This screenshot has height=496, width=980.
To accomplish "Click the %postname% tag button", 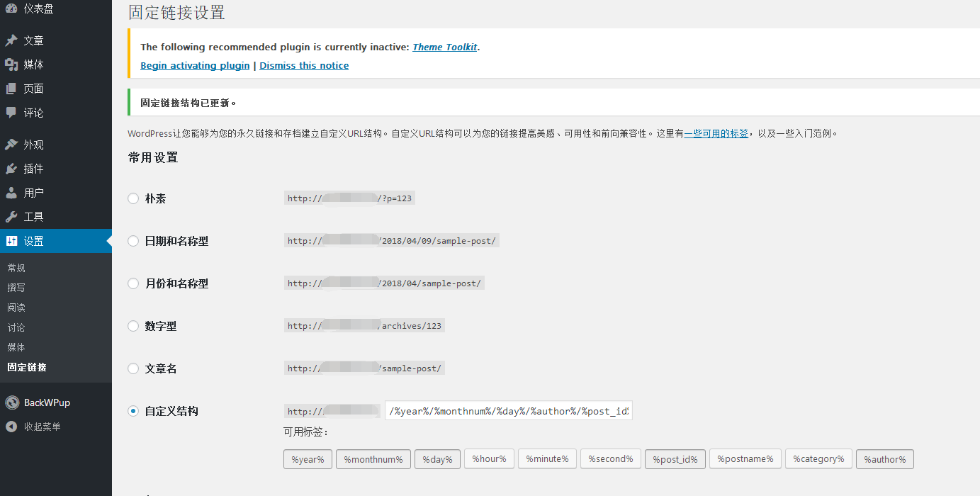I will (x=745, y=459).
